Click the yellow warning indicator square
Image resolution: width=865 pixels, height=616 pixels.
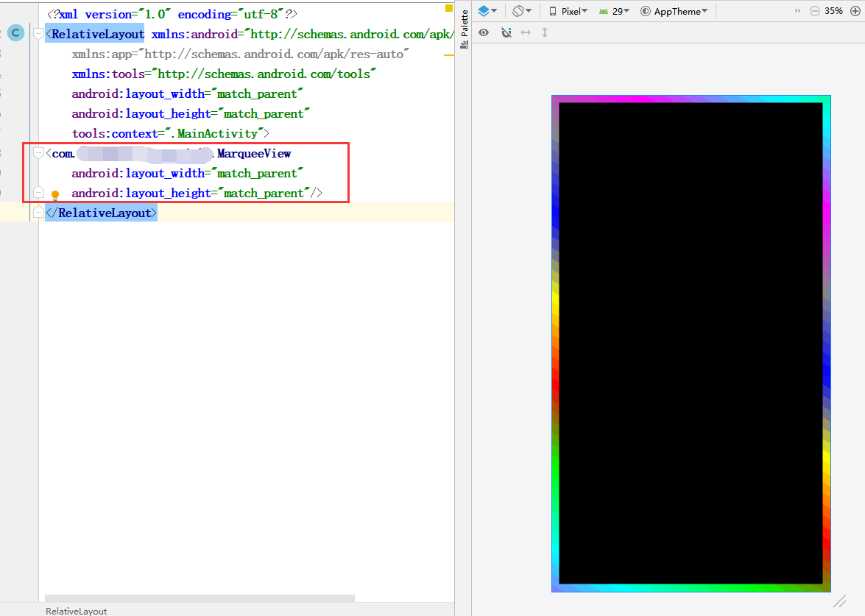point(449,8)
